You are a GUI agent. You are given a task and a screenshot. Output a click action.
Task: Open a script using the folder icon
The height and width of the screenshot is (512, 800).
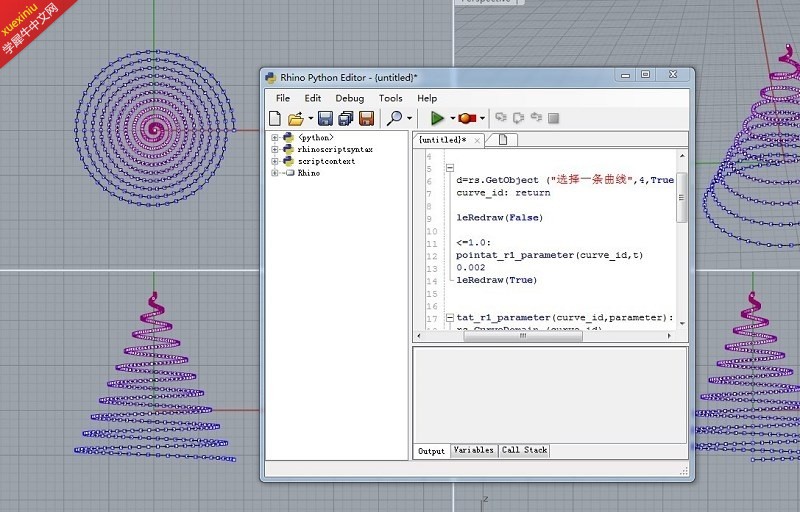(295, 118)
